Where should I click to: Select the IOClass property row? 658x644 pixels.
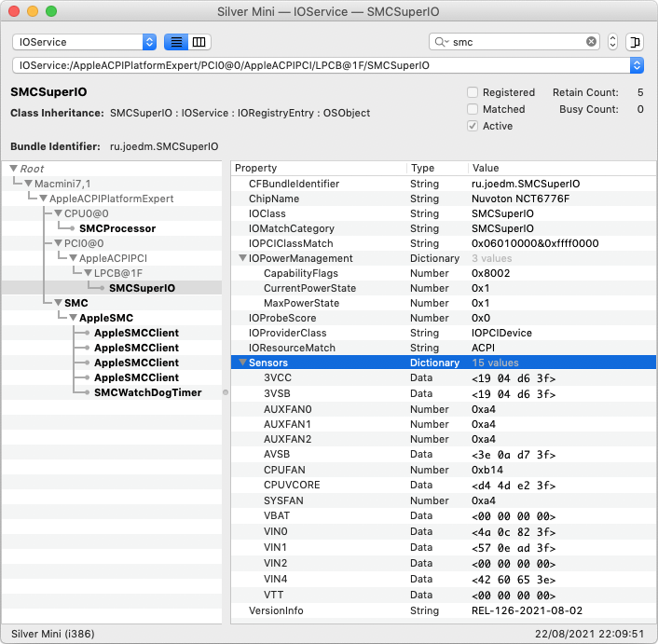coord(443,213)
